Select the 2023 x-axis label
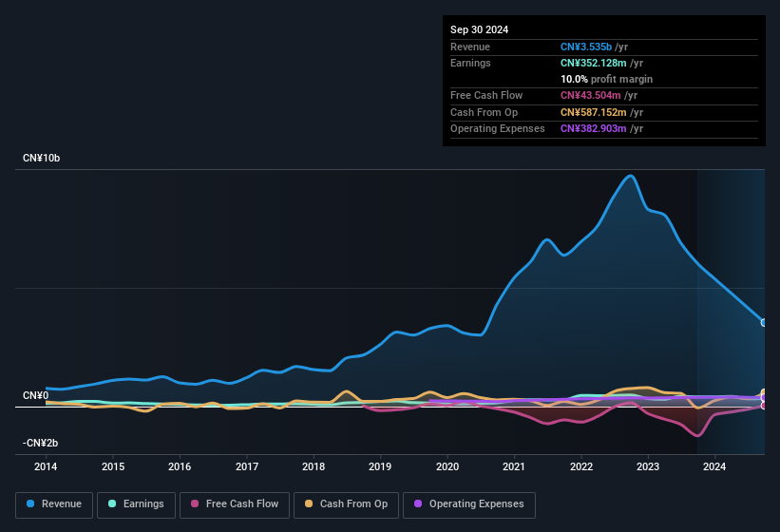The width and height of the screenshot is (780, 532). [648, 466]
